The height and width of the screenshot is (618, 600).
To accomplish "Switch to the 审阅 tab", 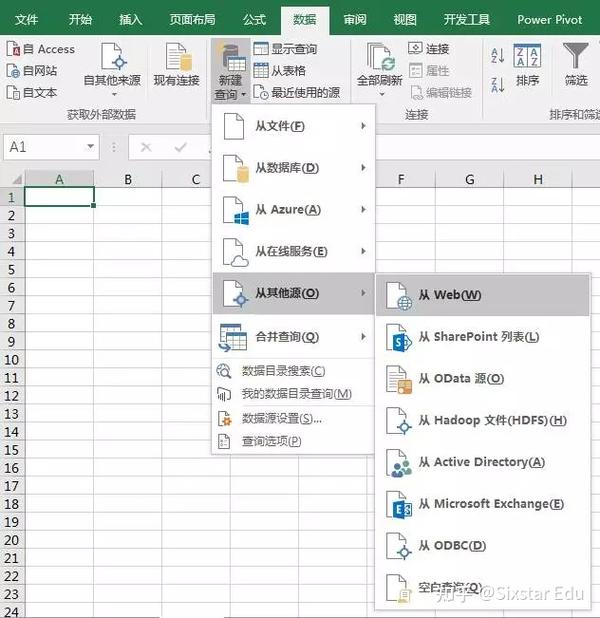I will (355, 19).
